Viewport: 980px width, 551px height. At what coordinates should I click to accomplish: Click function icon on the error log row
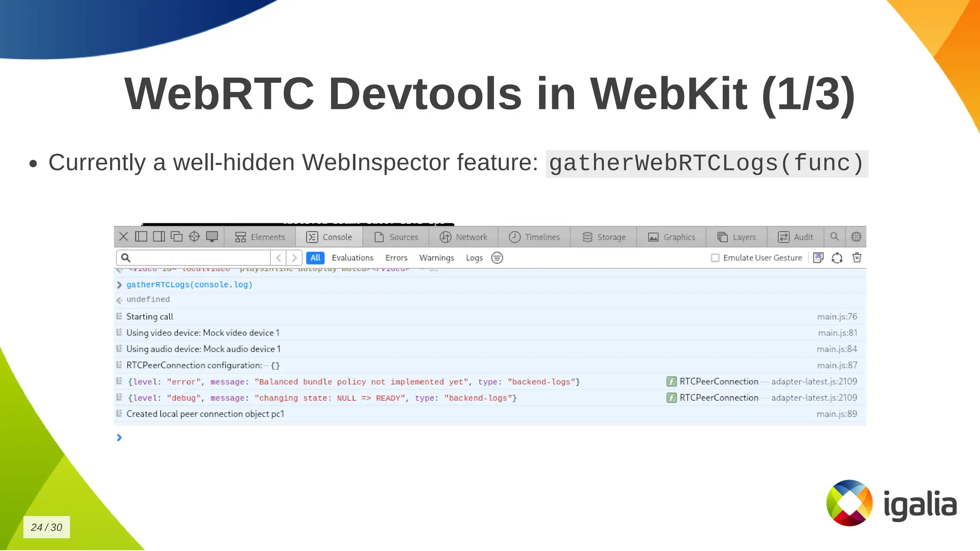(x=671, y=382)
